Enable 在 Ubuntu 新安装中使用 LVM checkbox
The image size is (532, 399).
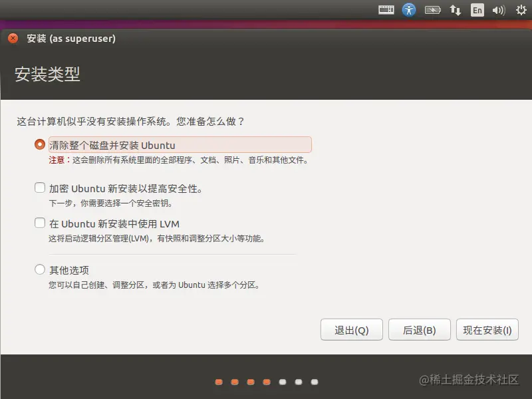point(40,223)
